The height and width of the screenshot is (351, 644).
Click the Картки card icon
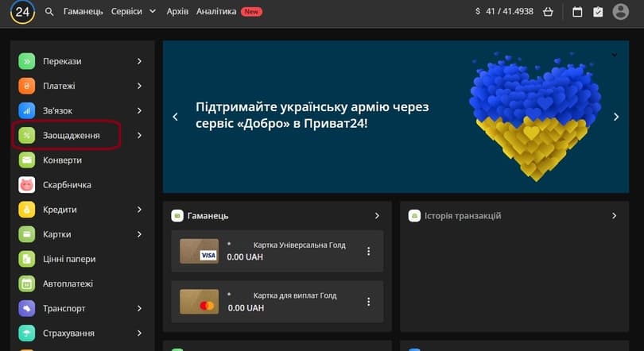pyautogui.click(x=27, y=234)
